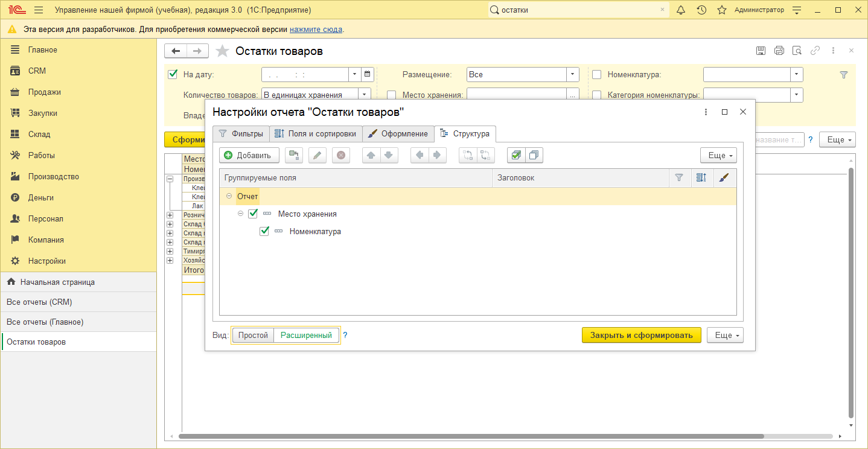Open Размещение dropdown showing Все
The width and height of the screenshot is (868, 449).
(x=572, y=75)
